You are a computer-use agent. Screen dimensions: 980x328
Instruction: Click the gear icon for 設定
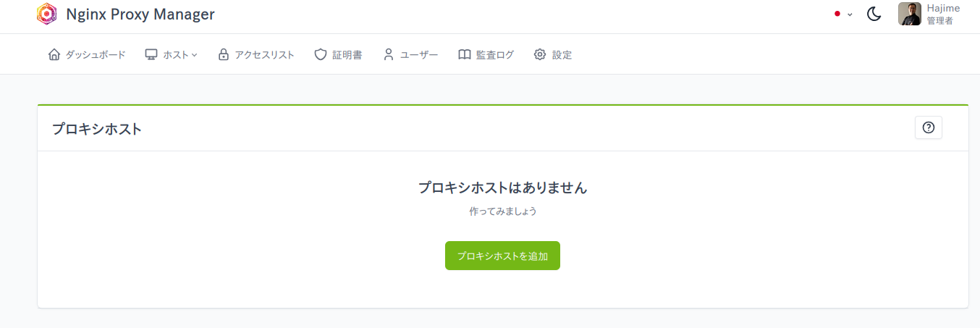pos(540,54)
